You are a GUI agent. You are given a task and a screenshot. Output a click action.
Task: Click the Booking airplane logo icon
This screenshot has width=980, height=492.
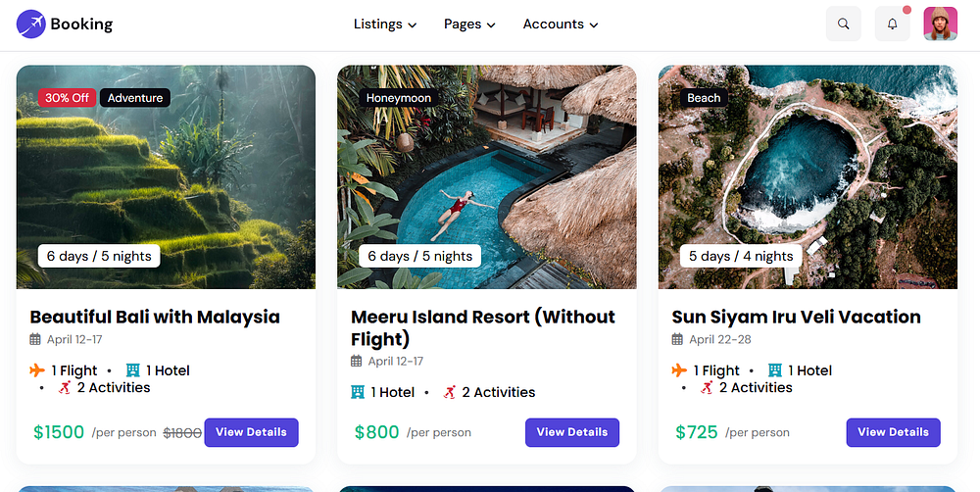31,24
